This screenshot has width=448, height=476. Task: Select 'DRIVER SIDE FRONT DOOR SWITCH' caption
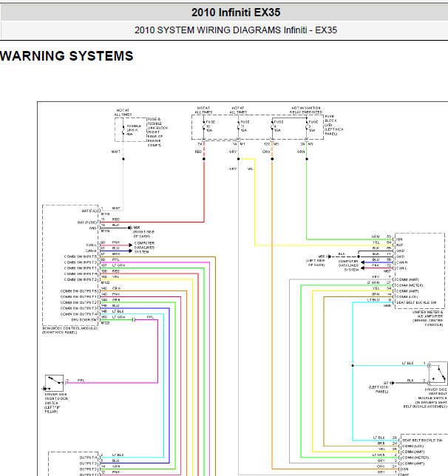(x=56, y=398)
